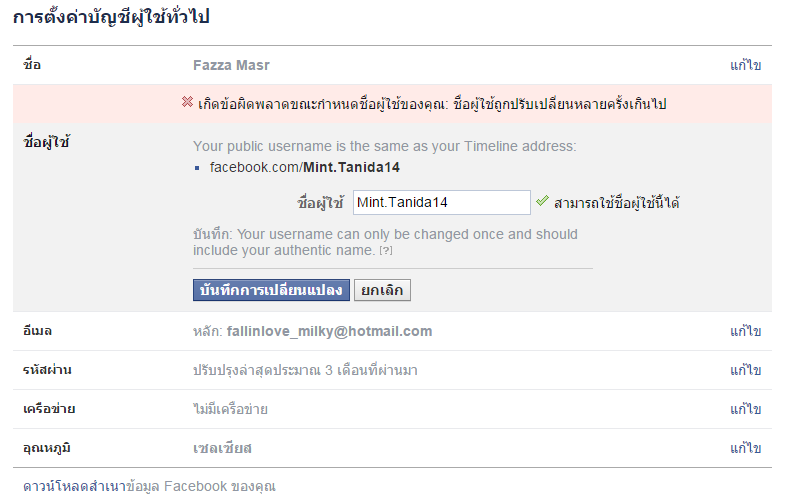Screen dimensions: 792x500
Task: Edit the อีเมล (email) setting
Action: pyautogui.click(x=745, y=331)
